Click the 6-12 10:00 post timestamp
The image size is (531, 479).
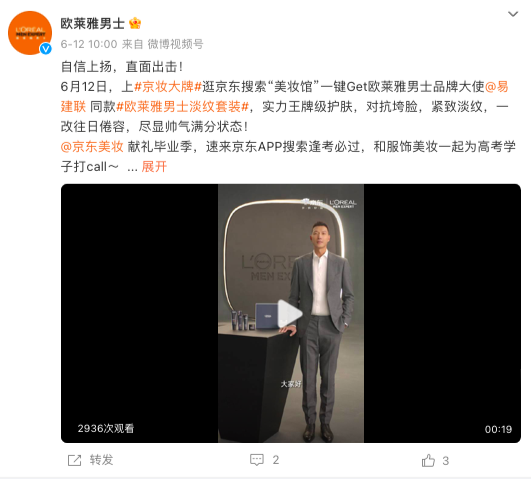click(x=89, y=44)
